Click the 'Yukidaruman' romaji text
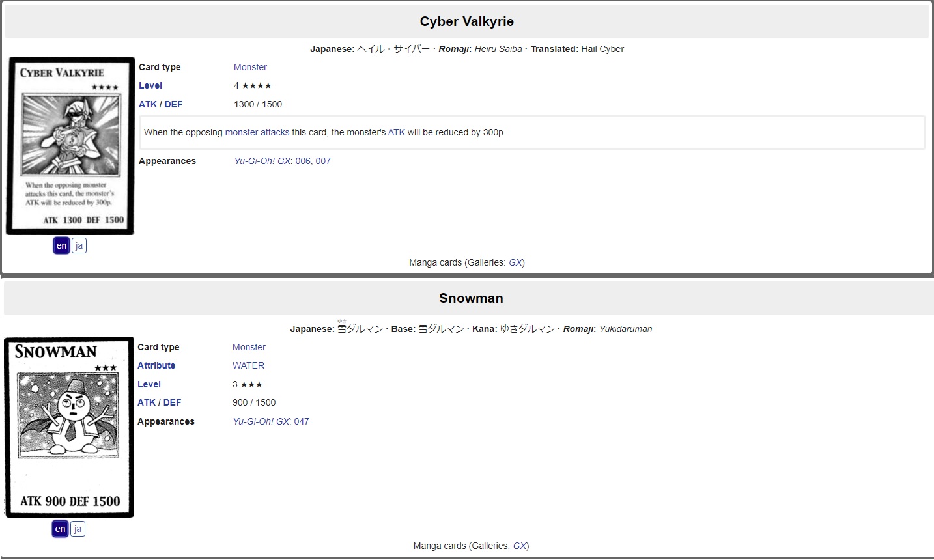Image resolution: width=934 pixels, height=560 pixels. coord(625,329)
